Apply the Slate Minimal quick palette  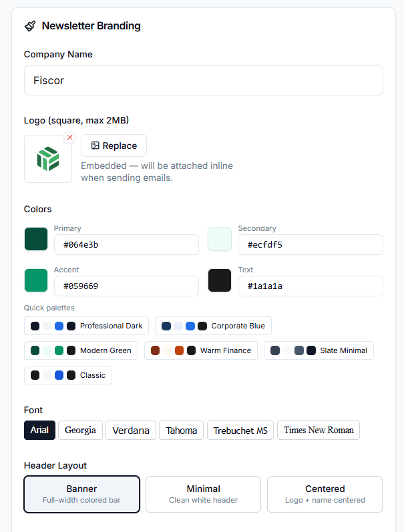[x=319, y=350]
